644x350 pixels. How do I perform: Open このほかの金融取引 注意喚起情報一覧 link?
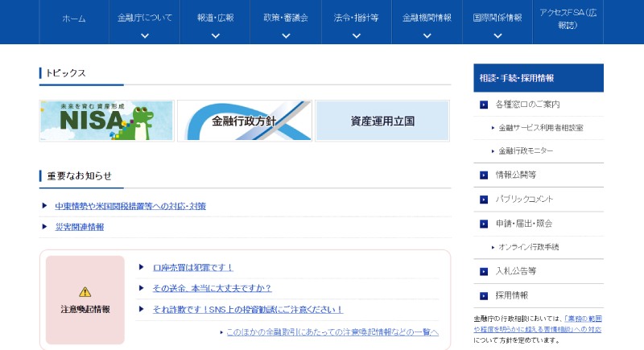[332, 332]
